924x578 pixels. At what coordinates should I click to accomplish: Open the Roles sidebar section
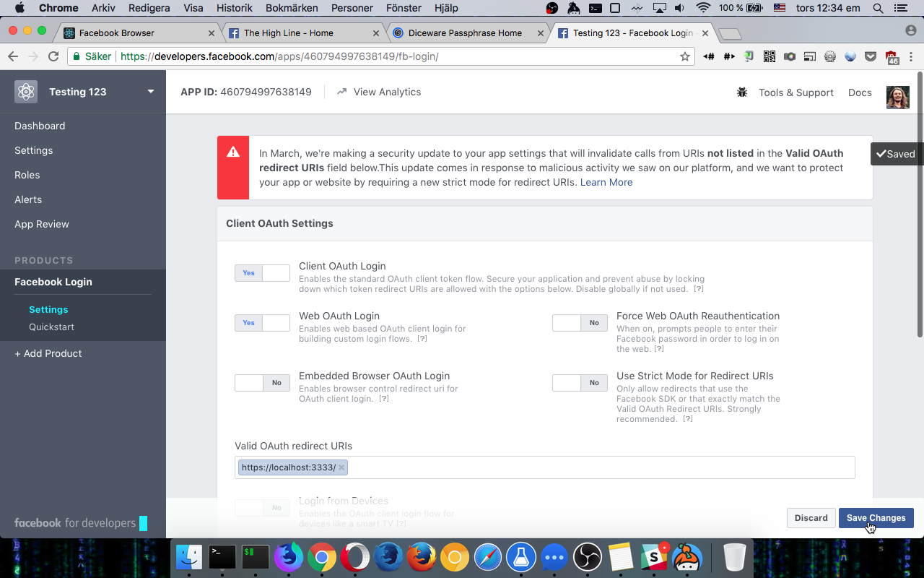(27, 175)
